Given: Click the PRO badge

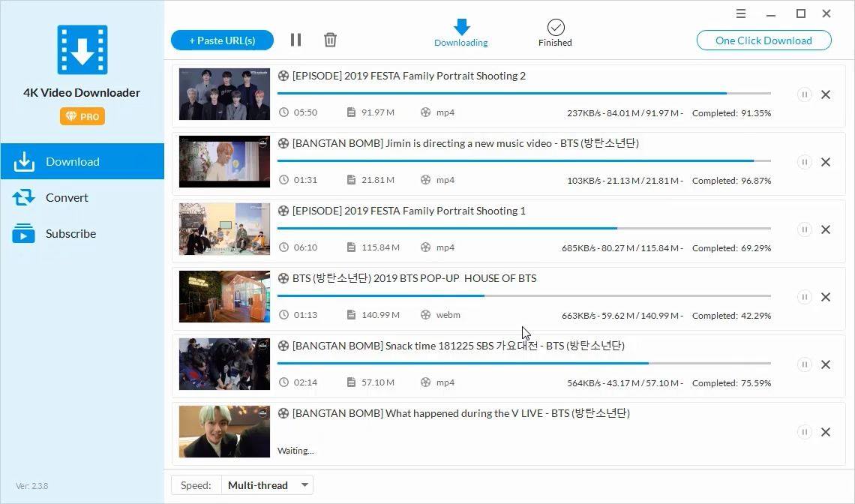Looking at the screenshot, I should tap(82, 116).
